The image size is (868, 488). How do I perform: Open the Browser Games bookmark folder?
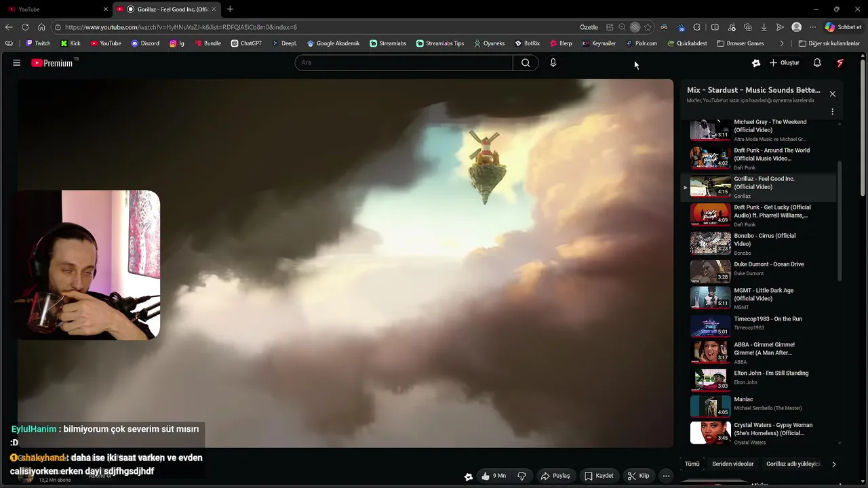(740, 43)
